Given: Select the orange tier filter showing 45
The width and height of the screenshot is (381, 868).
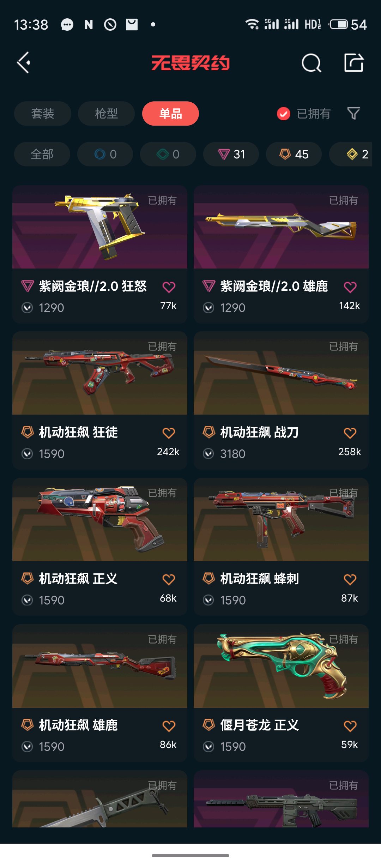Looking at the screenshot, I should [x=294, y=154].
